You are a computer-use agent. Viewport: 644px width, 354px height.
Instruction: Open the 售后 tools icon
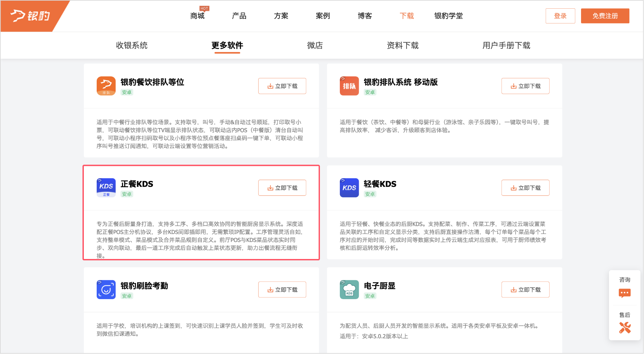[x=624, y=328]
